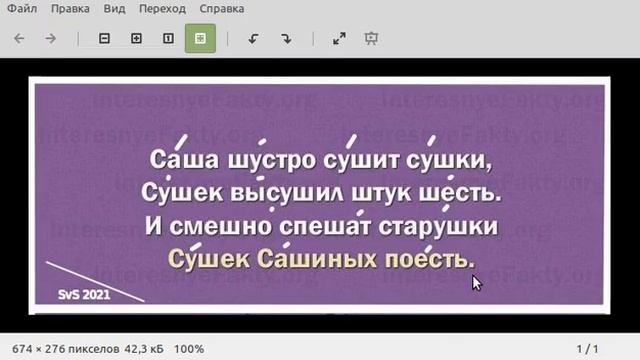Screen dimensions: 640x360
Task: Start the slideshow presentation
Action: point(371,39)
